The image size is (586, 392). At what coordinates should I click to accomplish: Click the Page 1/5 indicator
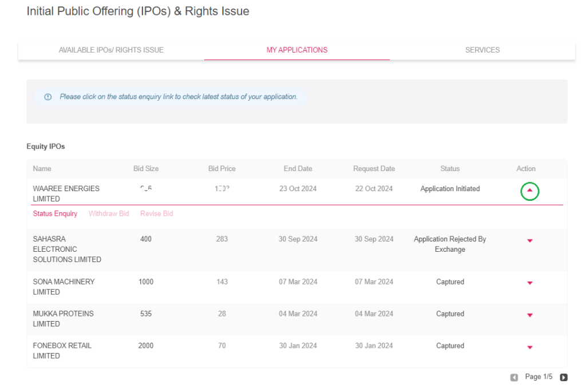tap(539, 377)
